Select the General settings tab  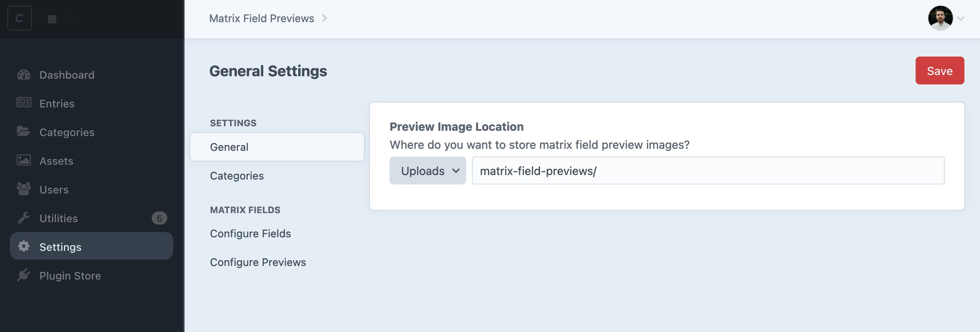pos(277,147)
